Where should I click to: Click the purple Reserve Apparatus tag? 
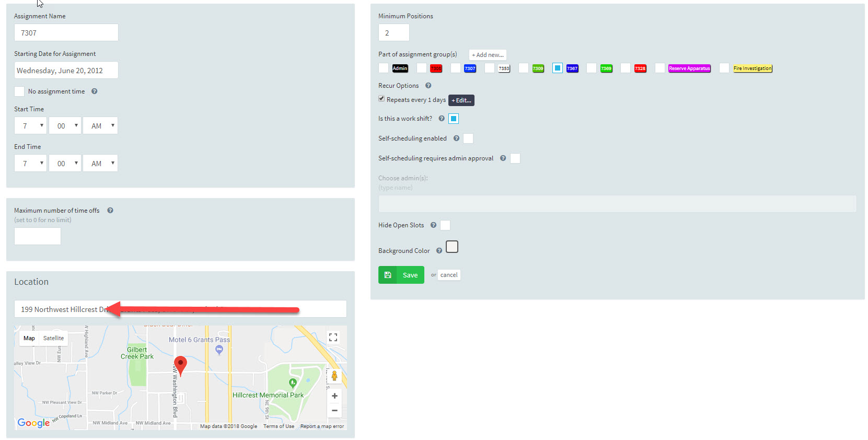pos(689,68)
